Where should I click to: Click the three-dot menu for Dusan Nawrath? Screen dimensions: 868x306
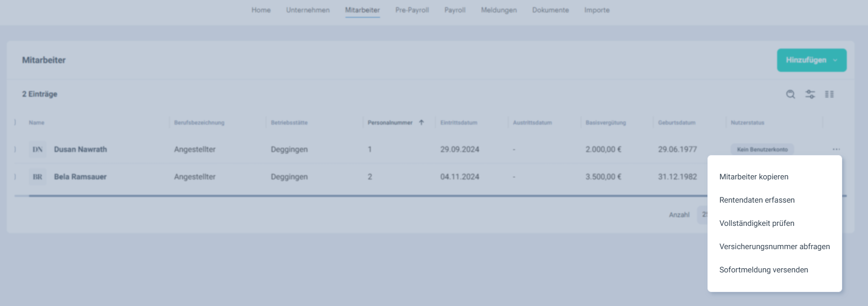[x=836, y=149]
